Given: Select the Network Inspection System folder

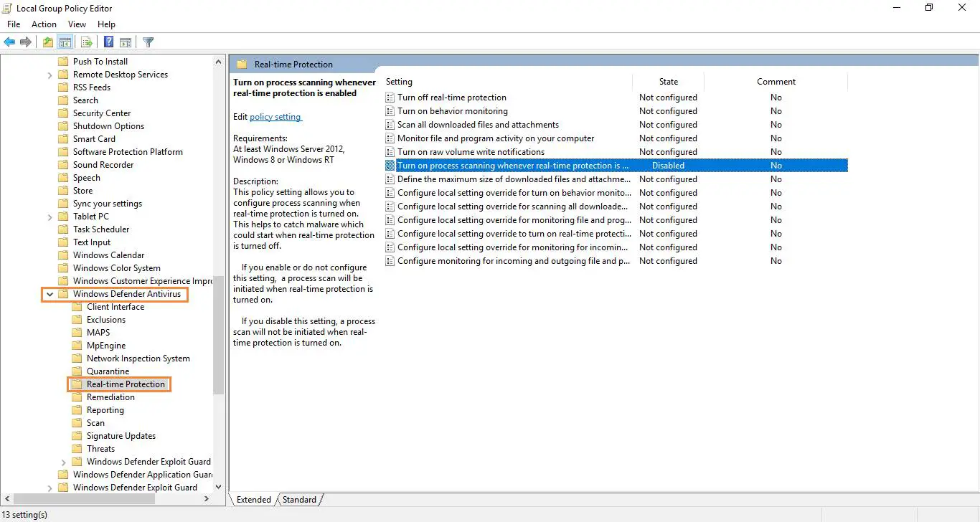Looking at the screenshot, I should coord(138,359).
